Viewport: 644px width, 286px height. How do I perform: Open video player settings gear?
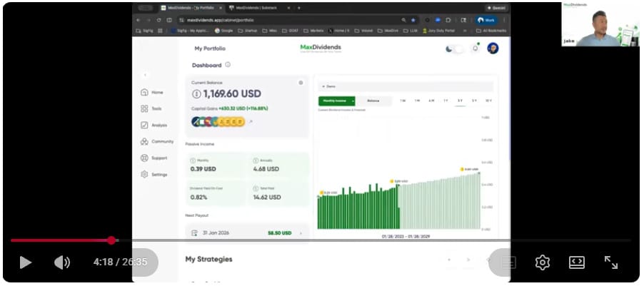(x=543, y=262)
